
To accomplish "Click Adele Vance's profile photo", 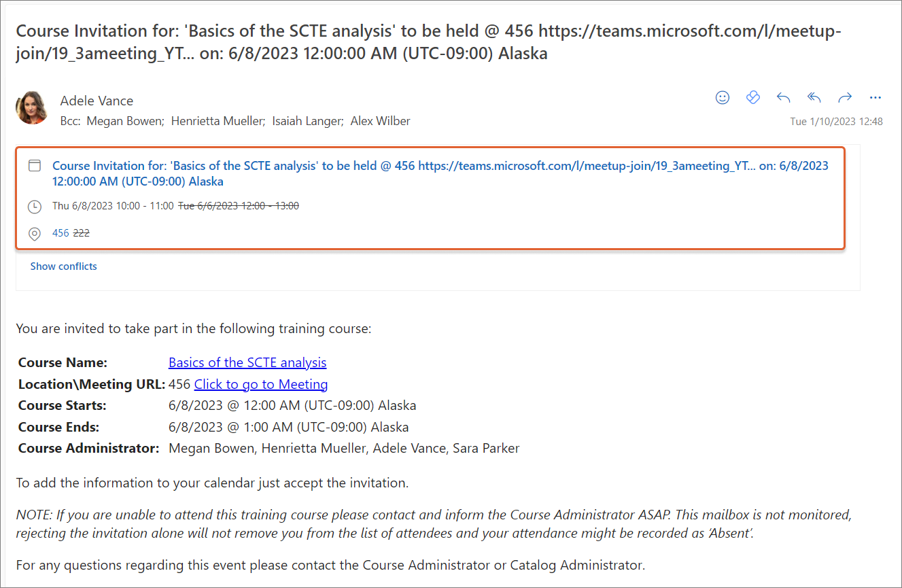I will coord(32,108).
